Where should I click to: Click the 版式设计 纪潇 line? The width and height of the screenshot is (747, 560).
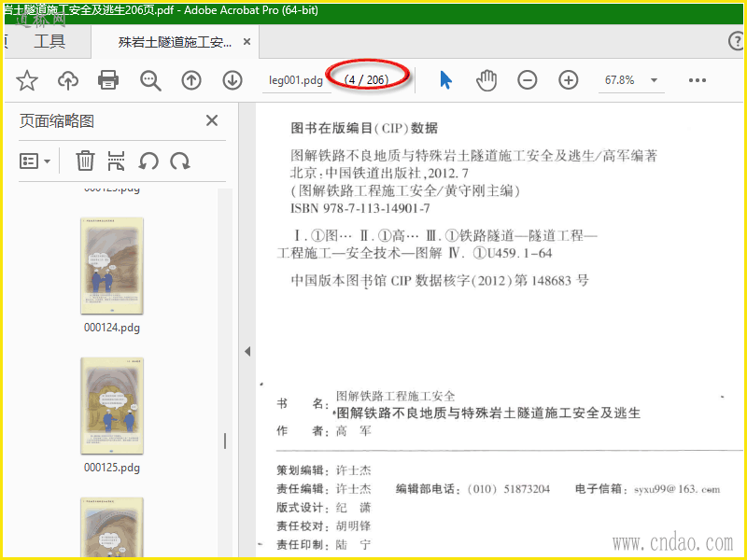323,508
